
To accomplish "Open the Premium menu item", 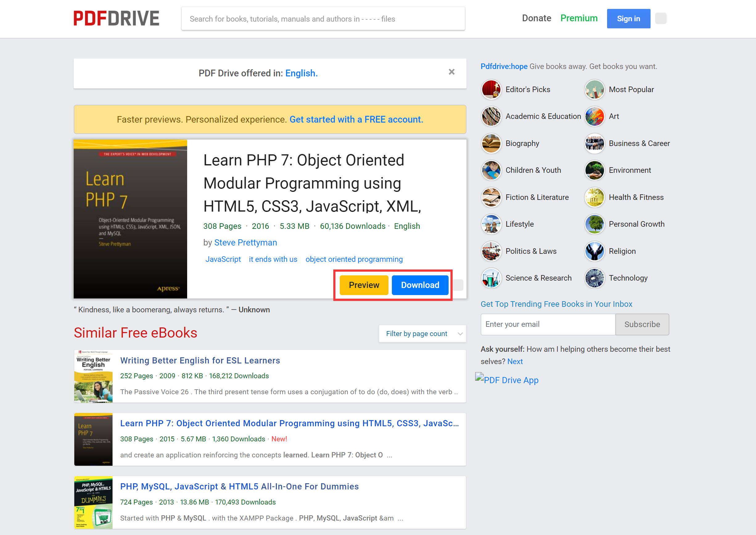I will coord(579,18).
